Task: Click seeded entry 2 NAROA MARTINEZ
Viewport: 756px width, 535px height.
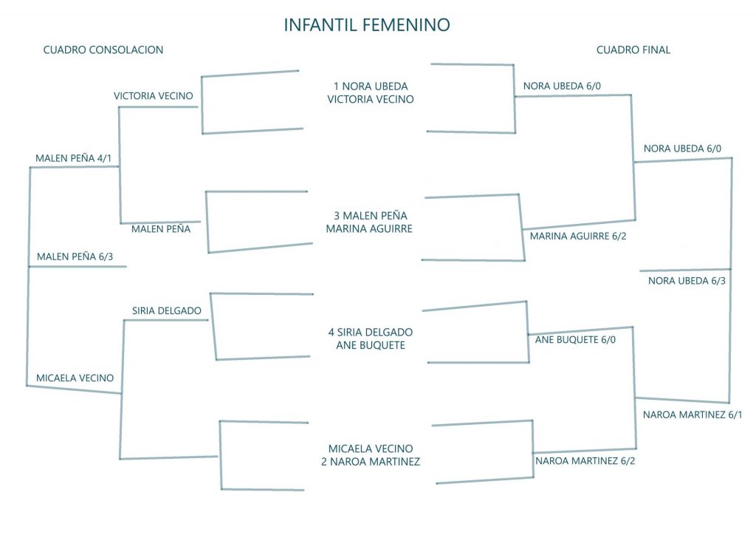Action: click(371, 462)
